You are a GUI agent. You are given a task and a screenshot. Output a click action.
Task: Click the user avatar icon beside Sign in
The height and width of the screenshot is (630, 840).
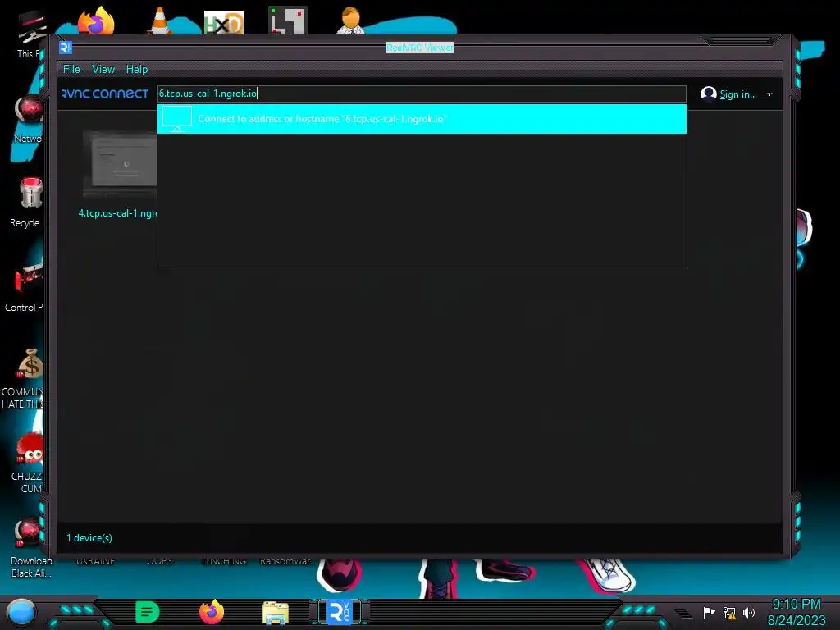click(708, 94)
